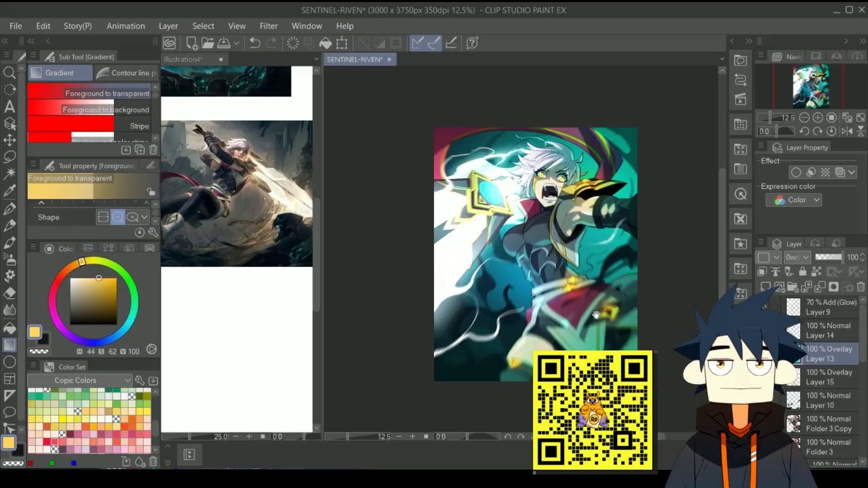
Task: Toggle the Border effect circle icon
Action: 796,172
